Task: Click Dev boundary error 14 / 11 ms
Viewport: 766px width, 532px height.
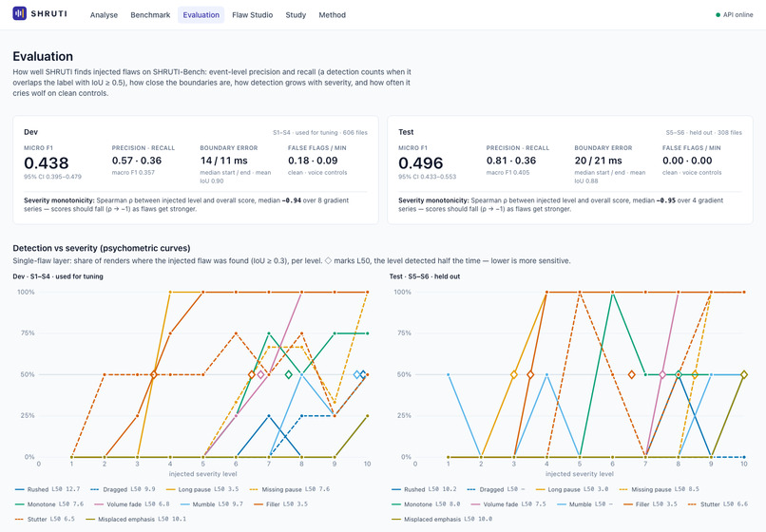Action: (x=223, y=161)
